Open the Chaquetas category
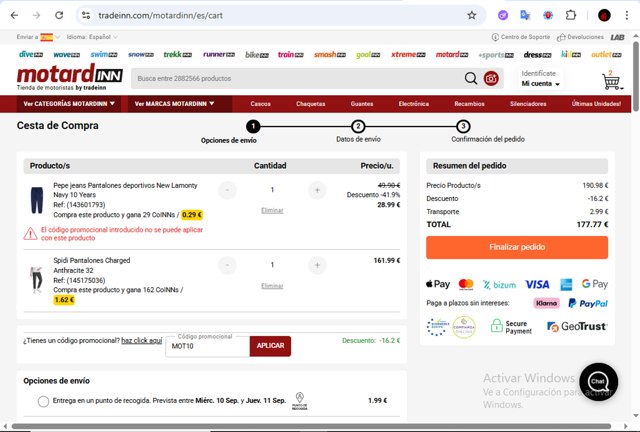This screenshot has height=432, width=640. (x=311, y=104)
